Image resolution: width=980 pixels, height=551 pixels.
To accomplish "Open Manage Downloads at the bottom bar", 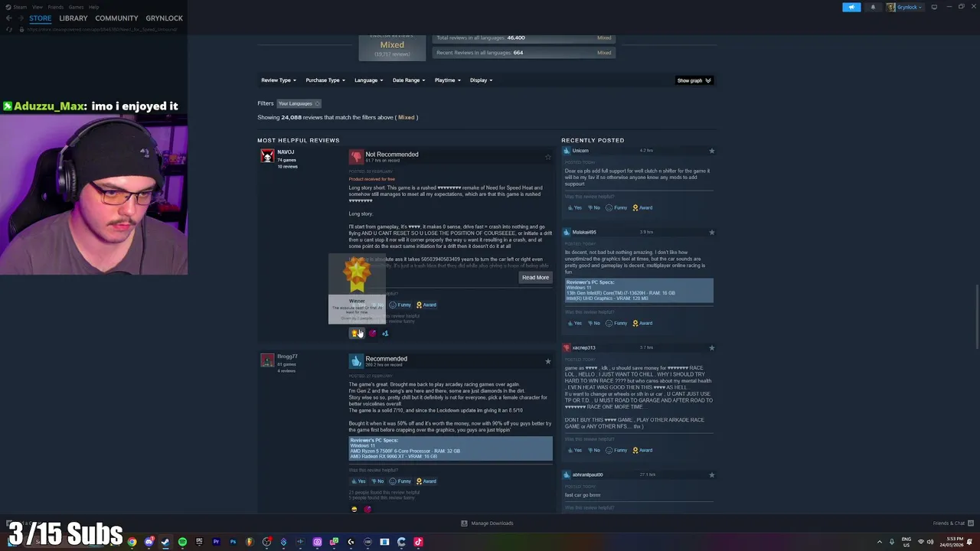I will click(487, 523).
